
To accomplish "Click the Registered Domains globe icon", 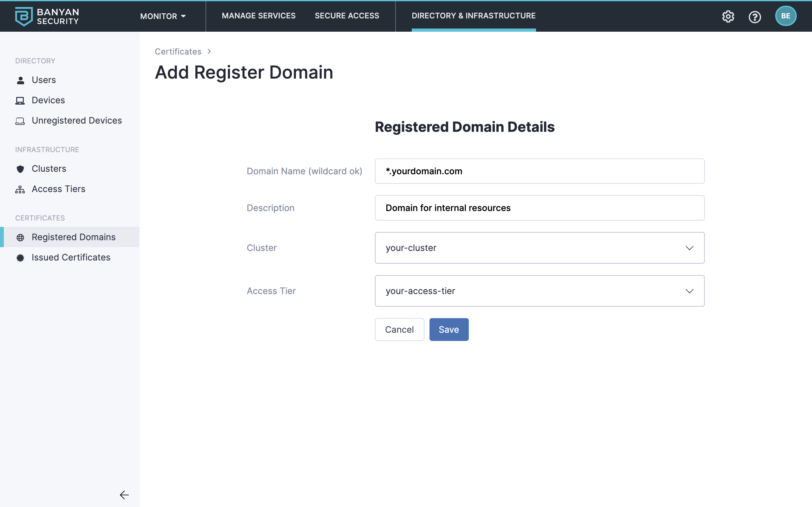I will (21, 237).
